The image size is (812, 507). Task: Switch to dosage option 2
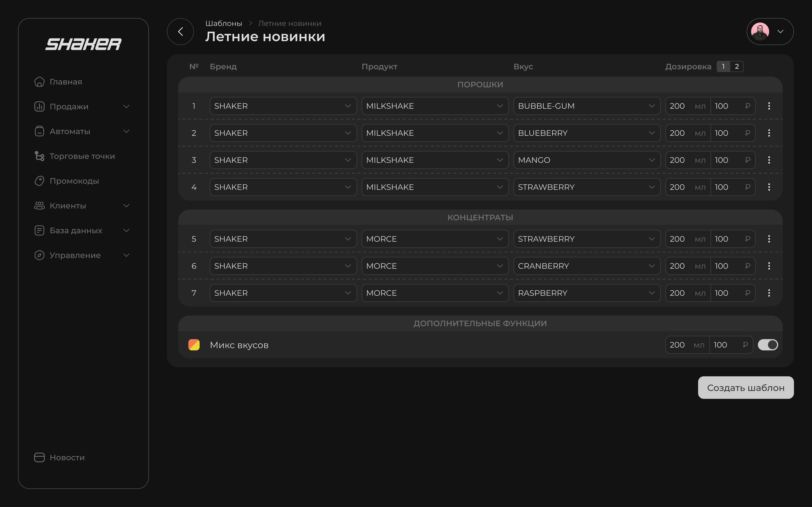(736, 66)
